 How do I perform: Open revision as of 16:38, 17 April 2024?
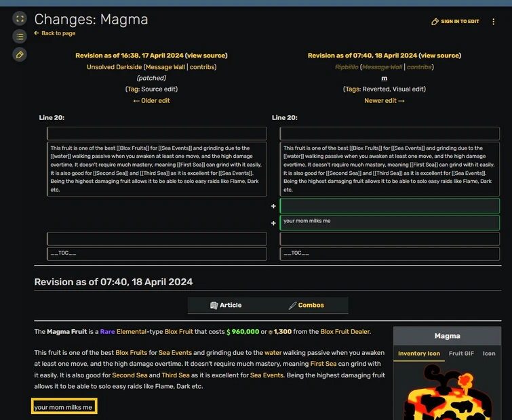130,56
